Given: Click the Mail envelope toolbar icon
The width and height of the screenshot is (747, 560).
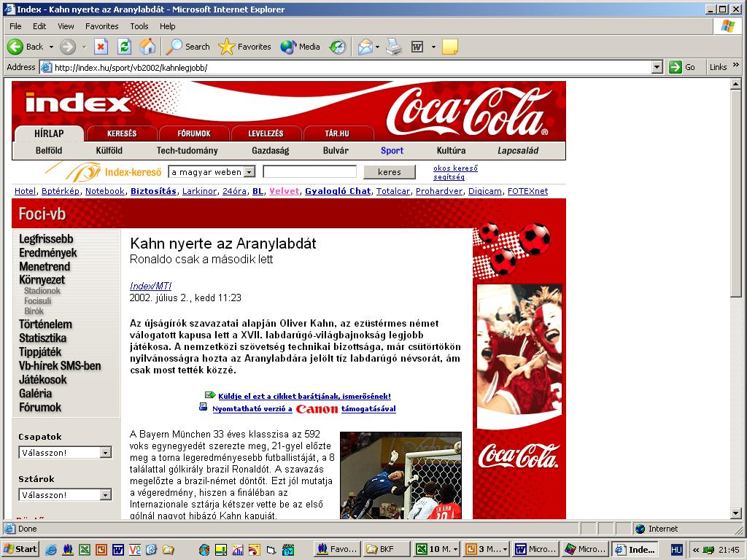Looking at the screenshot, I should 365,47.
